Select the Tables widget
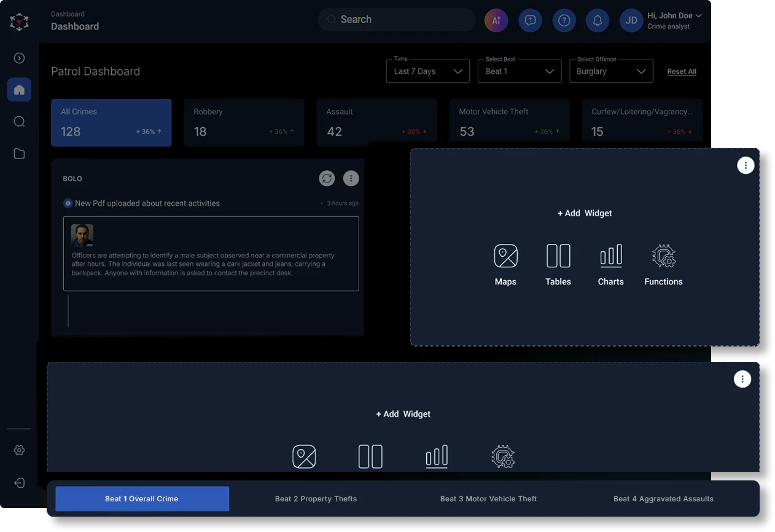 tap(558, 256)
